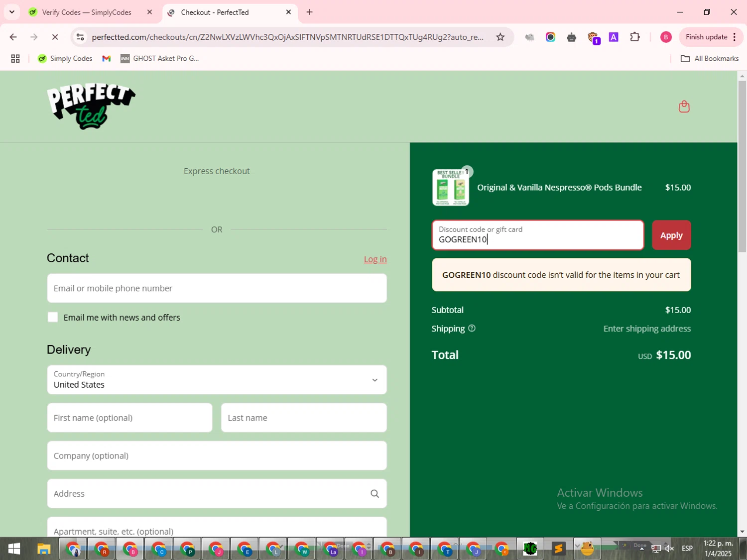
Task: Stop loading the page
Action: click(55, 37)
